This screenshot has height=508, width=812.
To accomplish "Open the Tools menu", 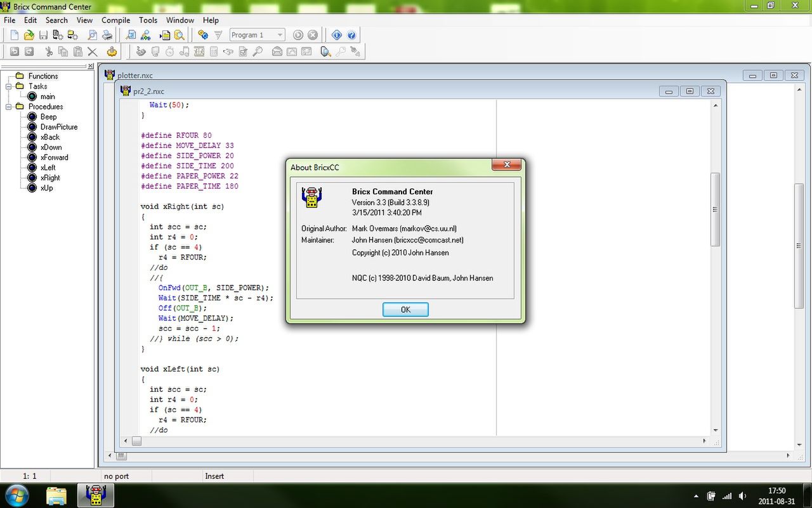I will pos(148,20).
